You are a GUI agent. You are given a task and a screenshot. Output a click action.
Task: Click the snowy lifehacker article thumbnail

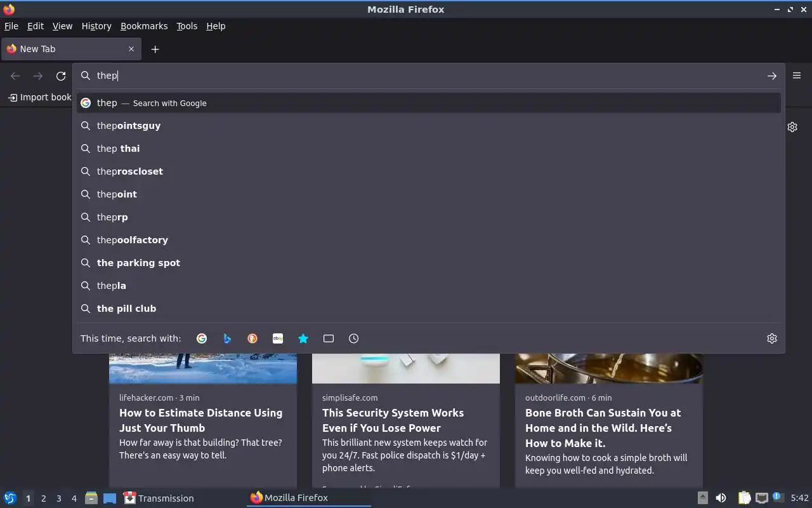(203, 368)
